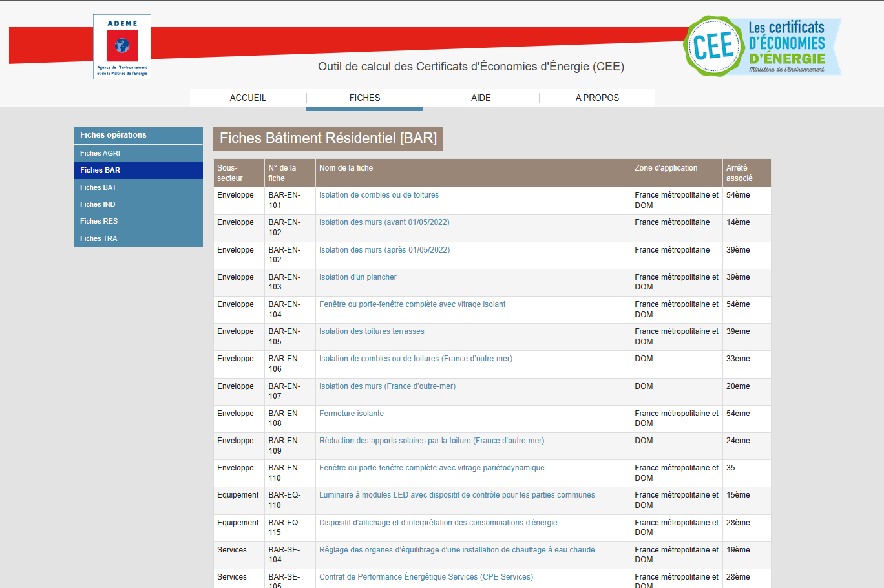Open Fiches RES in sidebar

(x=138, y=221)
